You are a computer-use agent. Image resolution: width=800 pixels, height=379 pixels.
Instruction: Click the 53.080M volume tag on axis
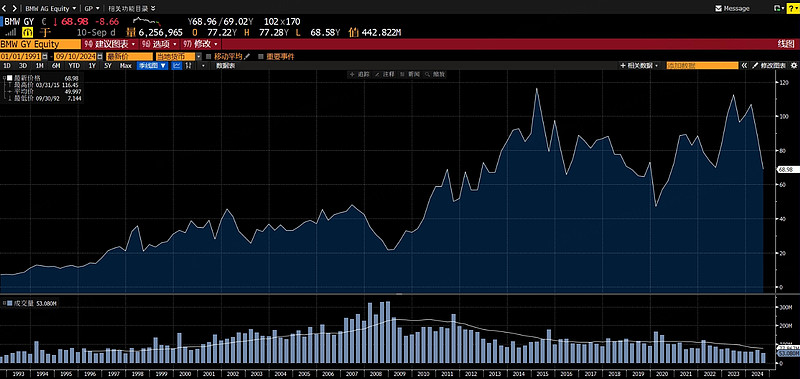tap(787, 353)
